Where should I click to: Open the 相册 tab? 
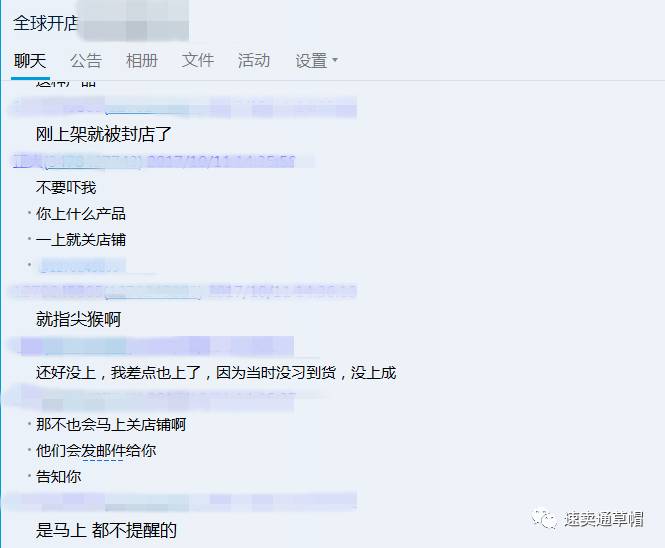[142, 61]
